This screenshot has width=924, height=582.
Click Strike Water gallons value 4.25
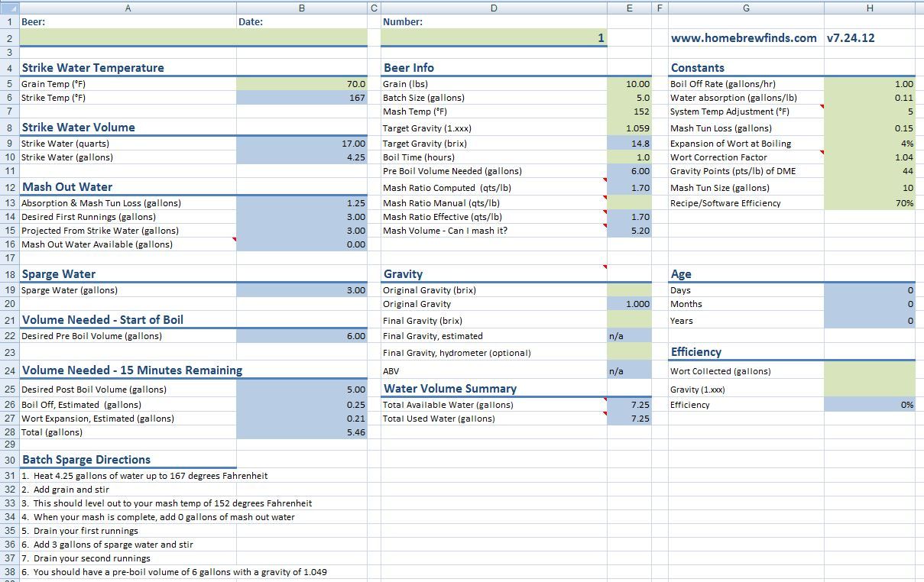click(x=302, y=157)
